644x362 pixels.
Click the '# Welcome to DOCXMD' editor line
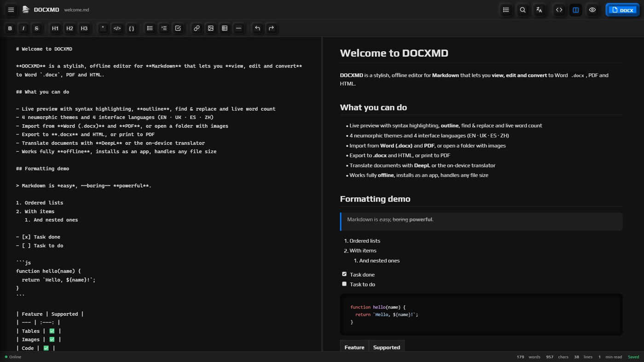coord(44,49)
